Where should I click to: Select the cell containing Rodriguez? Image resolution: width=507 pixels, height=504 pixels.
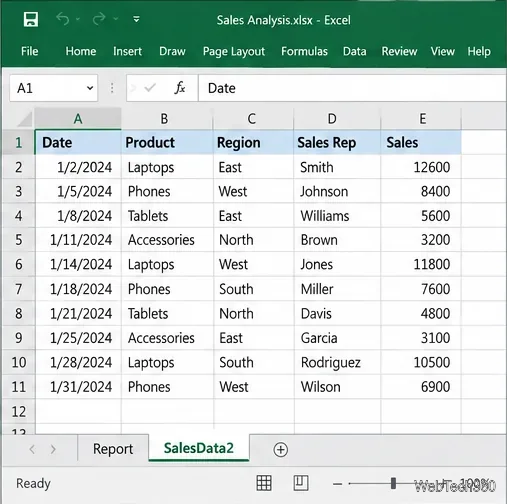[x=337, y=362]
